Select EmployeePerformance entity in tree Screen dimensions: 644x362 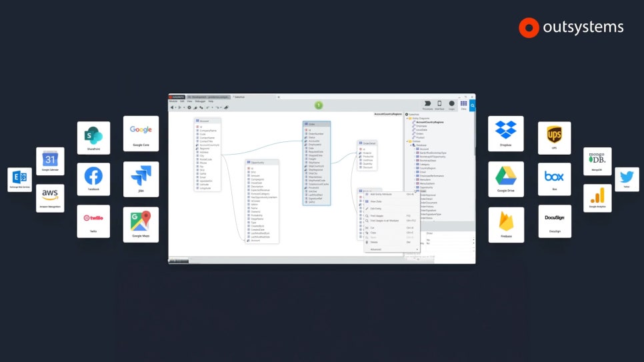(x=431, y=176)
